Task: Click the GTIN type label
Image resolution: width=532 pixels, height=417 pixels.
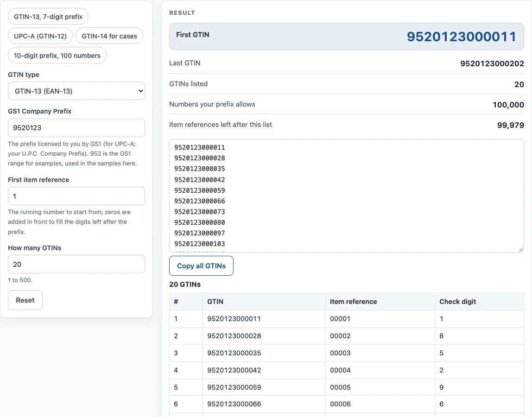Action: (x=24, y=75)
